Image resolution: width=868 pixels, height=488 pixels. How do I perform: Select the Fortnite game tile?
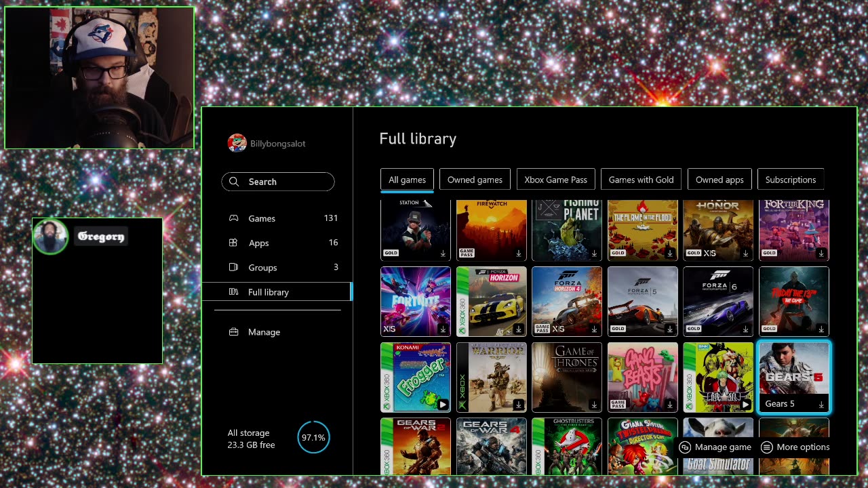tap(416, 302)
